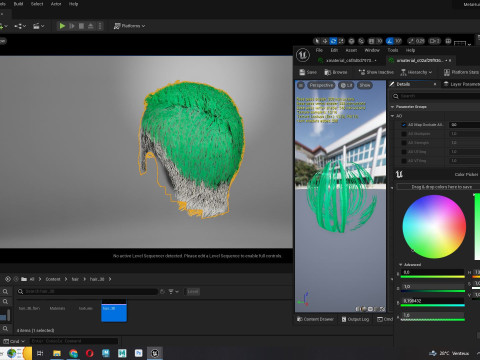Screen dimensions: 480x360
Task: Open Output Log in the material editor
Action: click(355, 319)
